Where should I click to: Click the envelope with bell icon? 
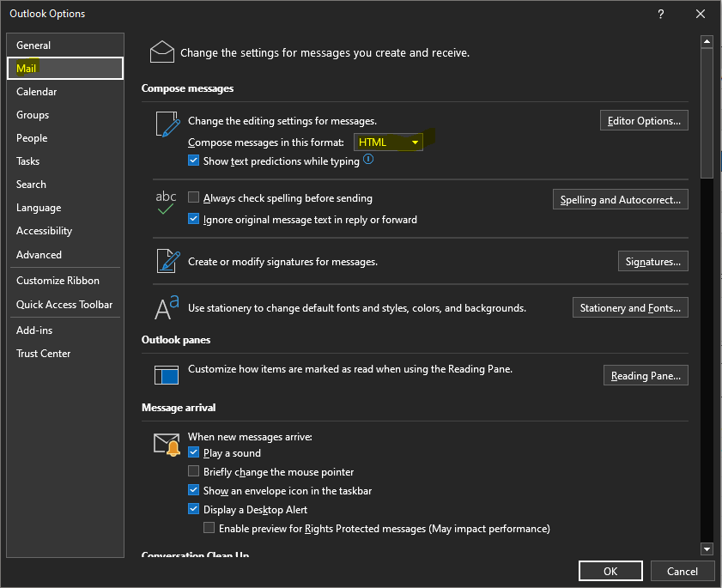(x=167, y=445)
